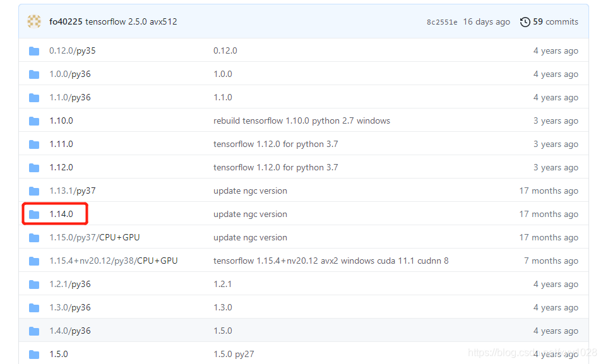Open the 1.13.1/py37 folder

[73, 191]
